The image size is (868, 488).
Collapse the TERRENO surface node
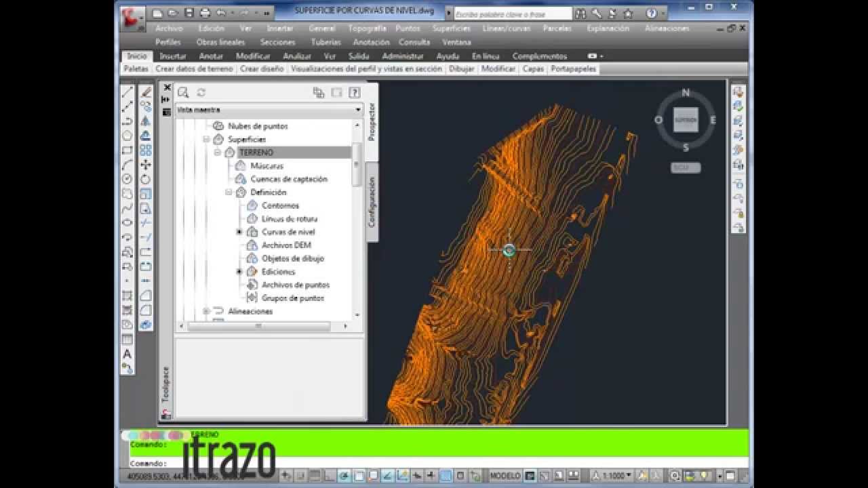(x=218, y=152)
